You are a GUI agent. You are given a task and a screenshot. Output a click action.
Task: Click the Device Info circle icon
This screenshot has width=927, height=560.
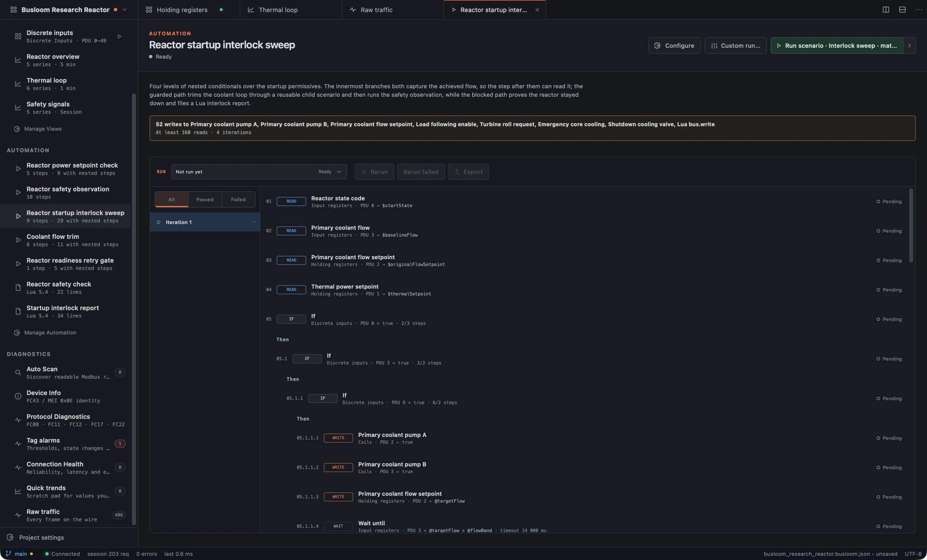18,396
